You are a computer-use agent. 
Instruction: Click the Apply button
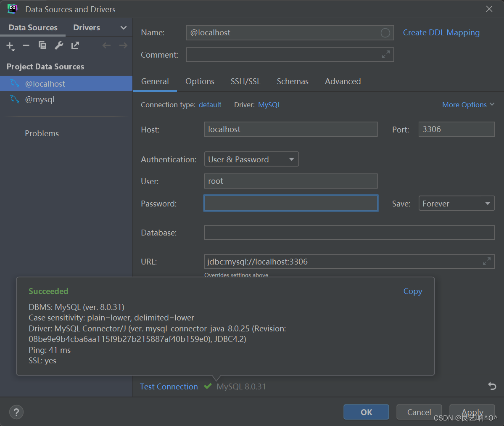pos(472,412)
